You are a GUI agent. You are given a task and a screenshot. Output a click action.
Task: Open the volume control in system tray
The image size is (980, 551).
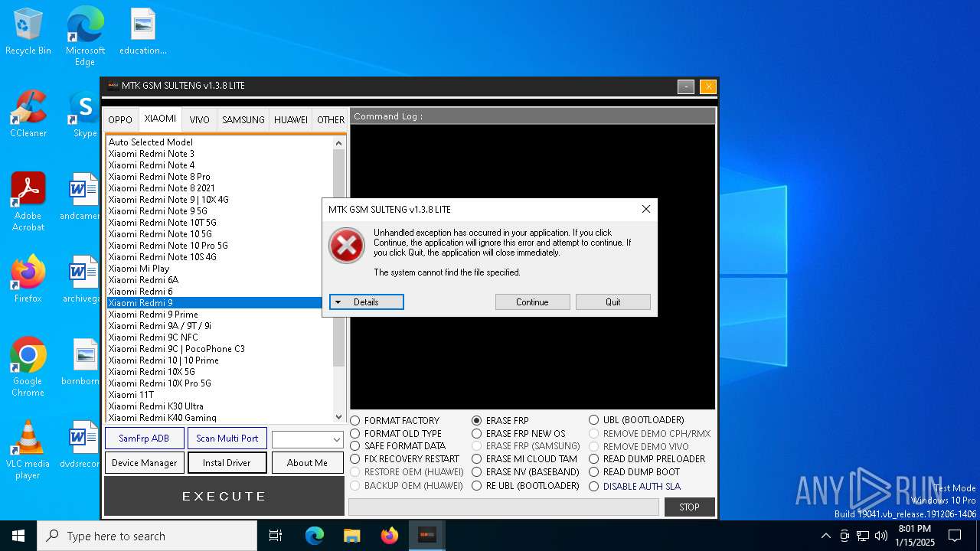click(881, 536)
